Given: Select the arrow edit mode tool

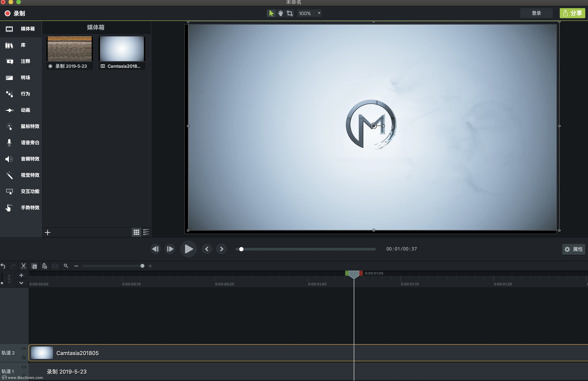Looking at the screenshot, I should (x=271, y=13).
